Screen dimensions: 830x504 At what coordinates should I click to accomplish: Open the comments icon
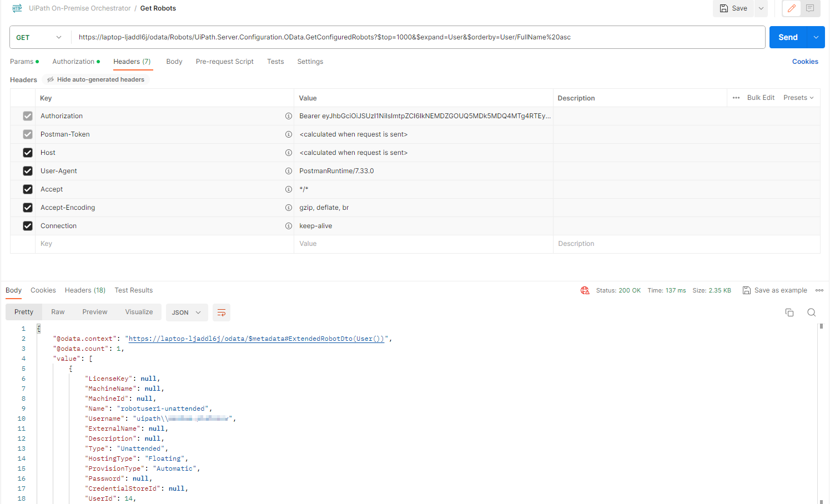click(810, 8)
